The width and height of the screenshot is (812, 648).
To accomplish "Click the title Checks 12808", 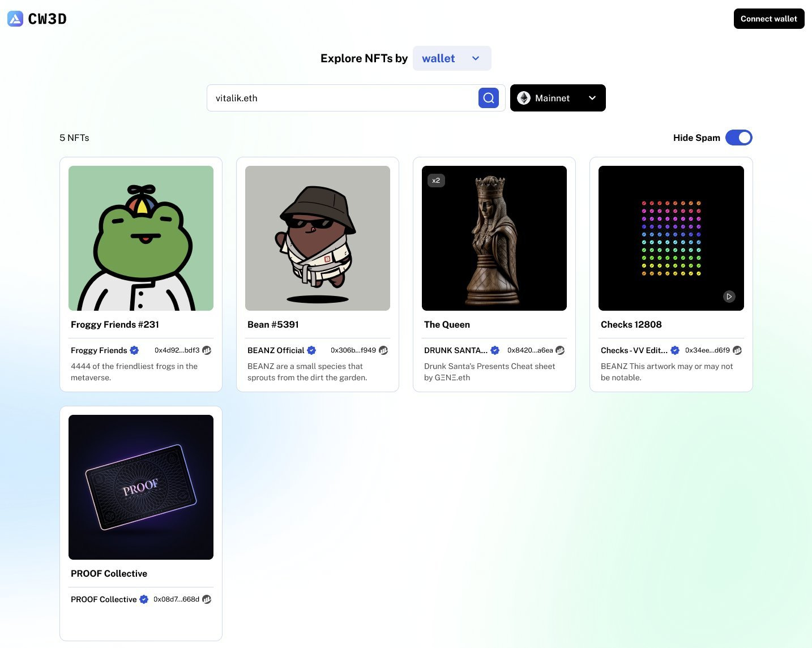I will [x=631, y=324].
